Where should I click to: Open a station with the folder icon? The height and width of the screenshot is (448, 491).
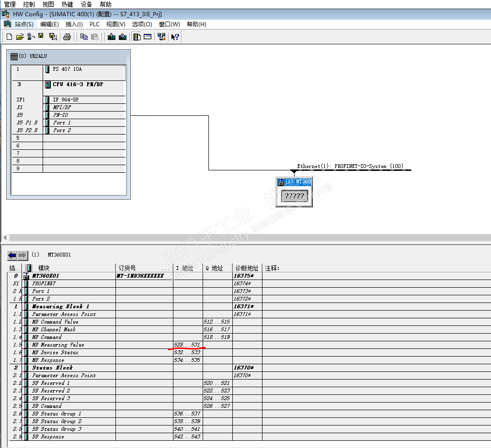tap(20, 37)
